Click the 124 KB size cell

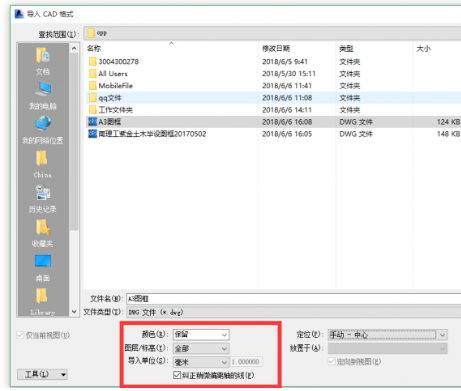[448, 122]
